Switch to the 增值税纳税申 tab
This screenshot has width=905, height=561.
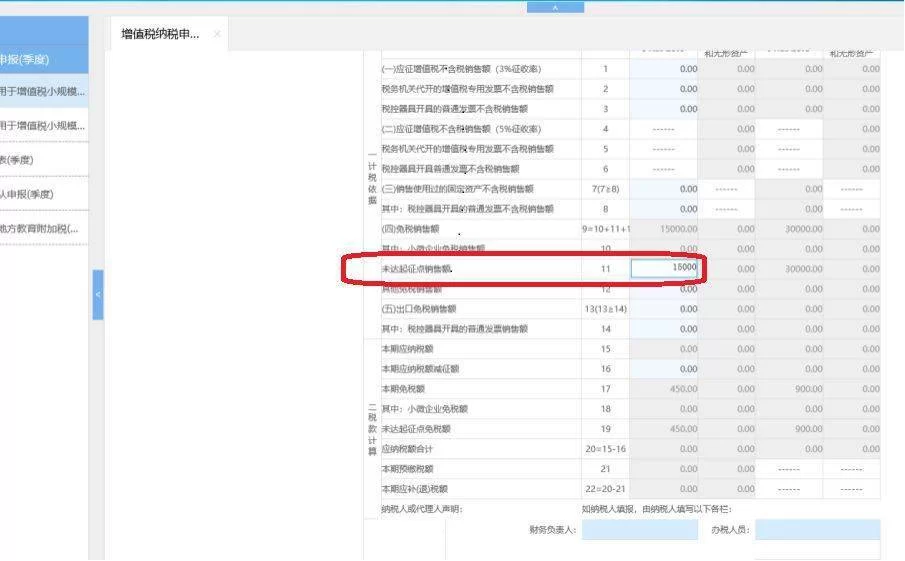[160, 34]
